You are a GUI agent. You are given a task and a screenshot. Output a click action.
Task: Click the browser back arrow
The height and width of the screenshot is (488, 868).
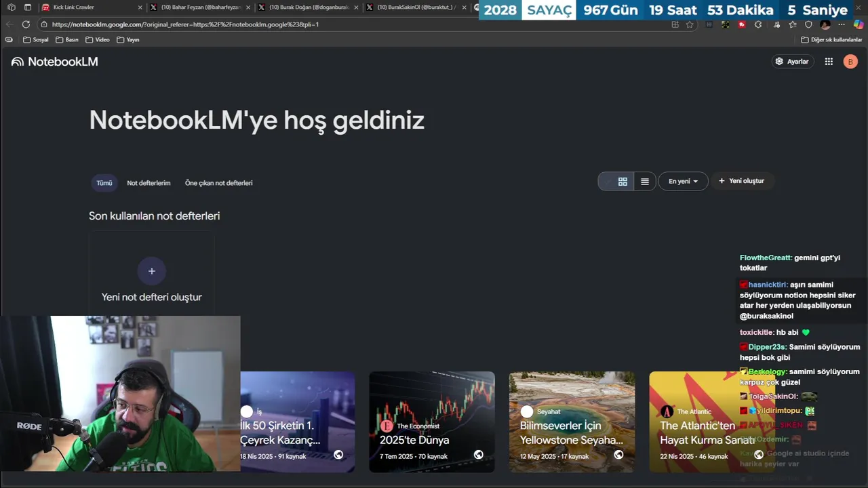9,24
